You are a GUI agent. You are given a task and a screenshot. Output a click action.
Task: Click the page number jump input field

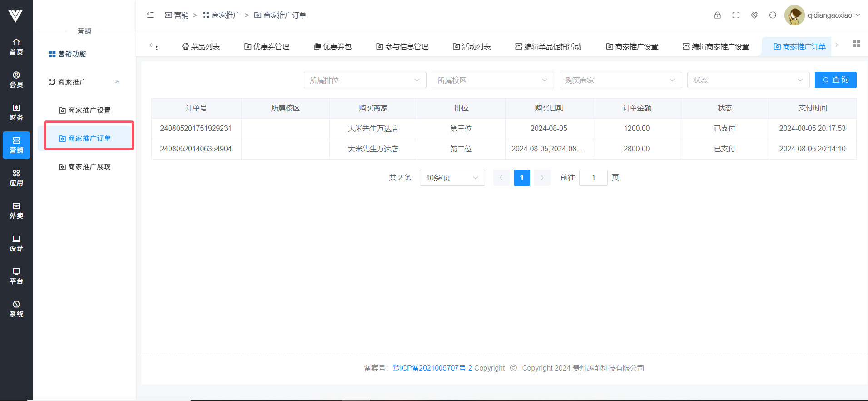pyautogui.click(x=593, y=178)
